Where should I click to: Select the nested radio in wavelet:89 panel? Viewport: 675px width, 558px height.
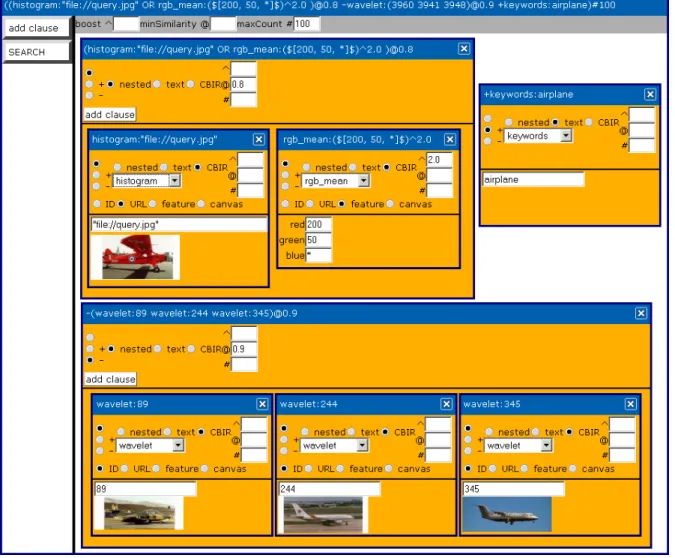(x=121, y=431)
